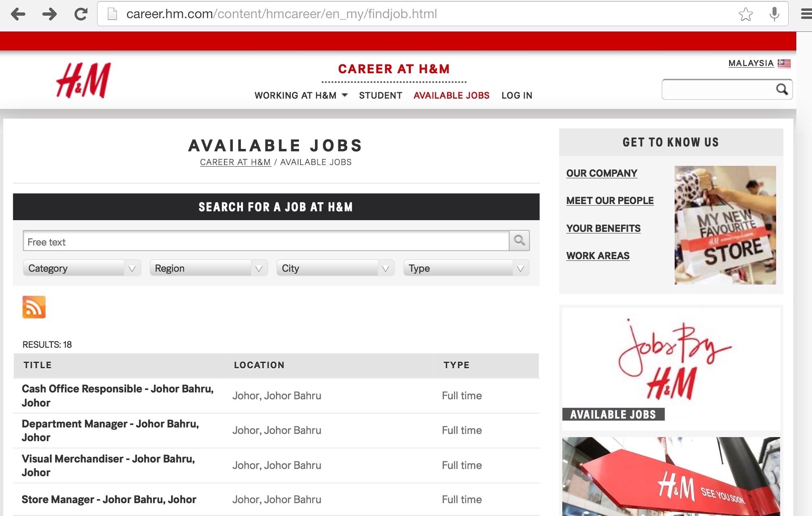
Task: Open the Work Areas link
Action: (x=598, y=256)
